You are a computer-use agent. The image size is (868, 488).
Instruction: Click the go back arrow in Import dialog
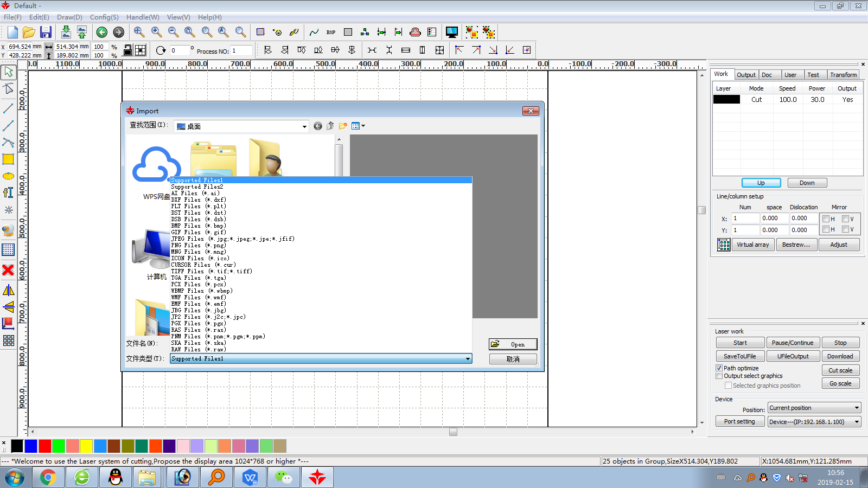pos(318,126)
